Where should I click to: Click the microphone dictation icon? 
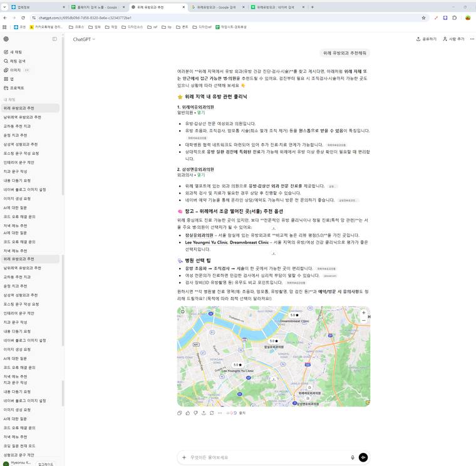click(353, 457)
